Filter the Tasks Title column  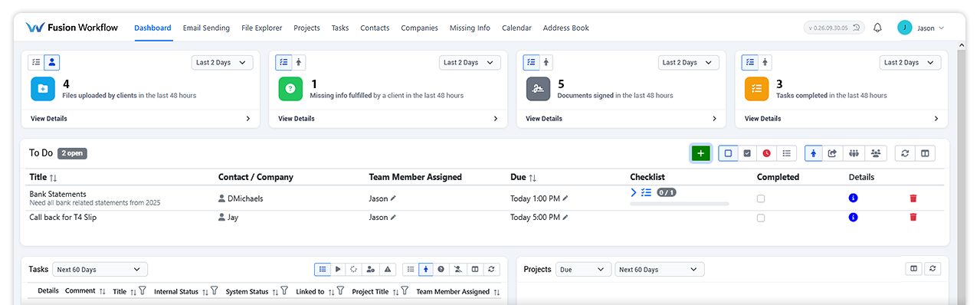[143, 291]
